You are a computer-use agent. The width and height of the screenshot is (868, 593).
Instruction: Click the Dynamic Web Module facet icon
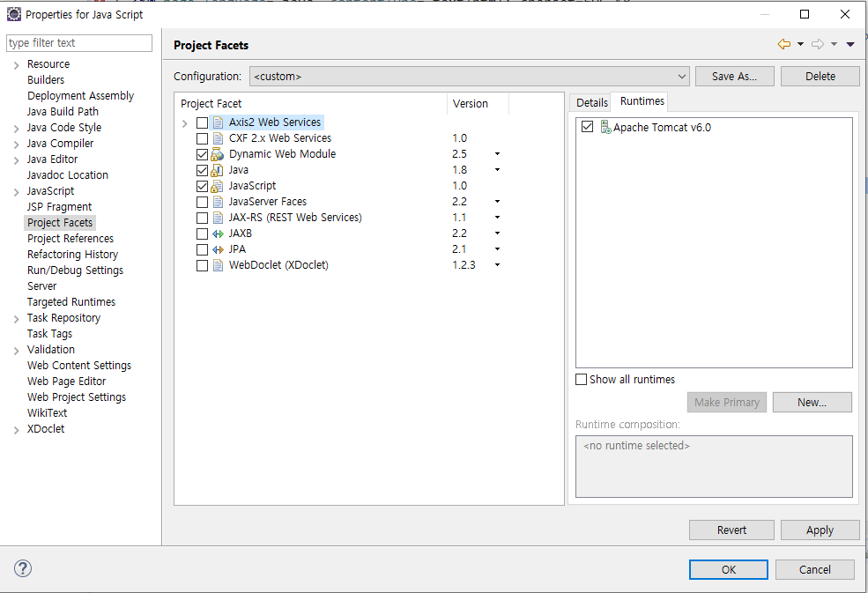(218, 154)
